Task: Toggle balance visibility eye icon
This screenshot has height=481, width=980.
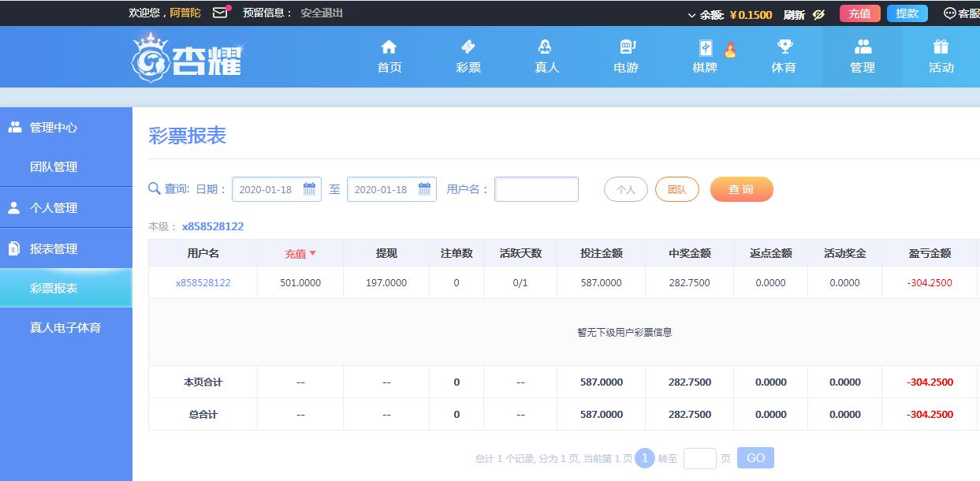Action: pyautogui.click(x=818, y=14)
